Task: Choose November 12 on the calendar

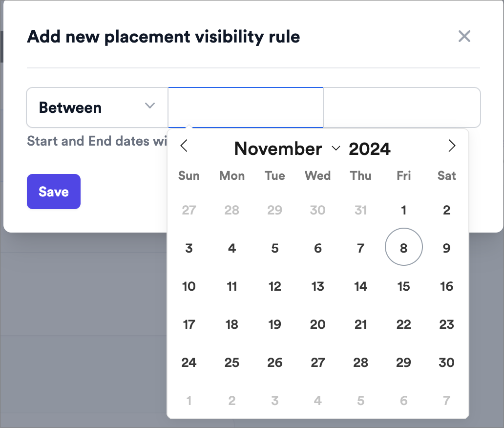Action: click(275, 286)
